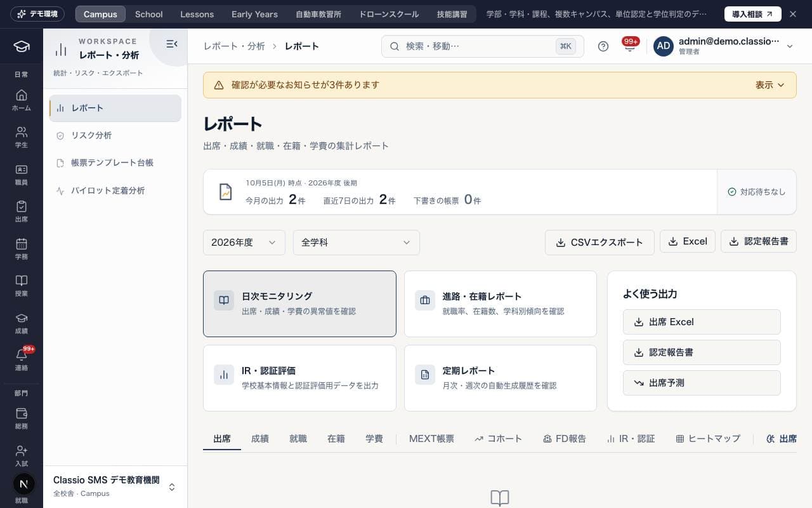Open パイロット定着分析 in the sidebar
This screenshot has height=508, width=812.
tap(115, 190)
